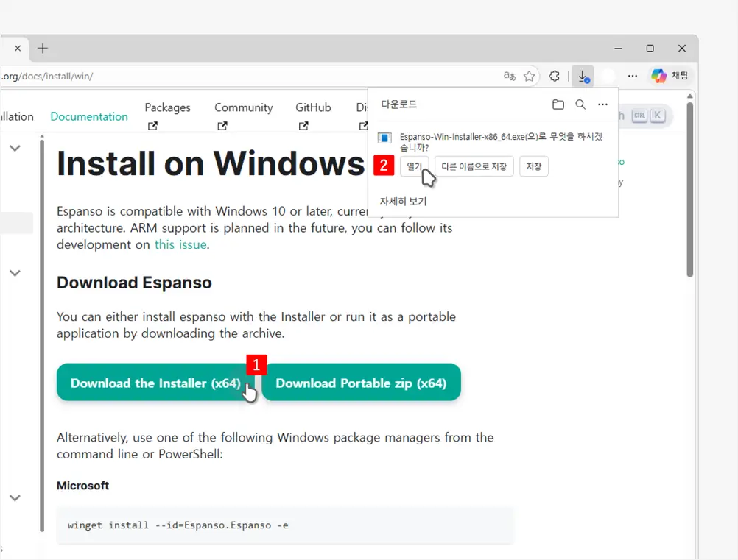
Task: Open more options in download panel
Action: (x=602, y=104)
